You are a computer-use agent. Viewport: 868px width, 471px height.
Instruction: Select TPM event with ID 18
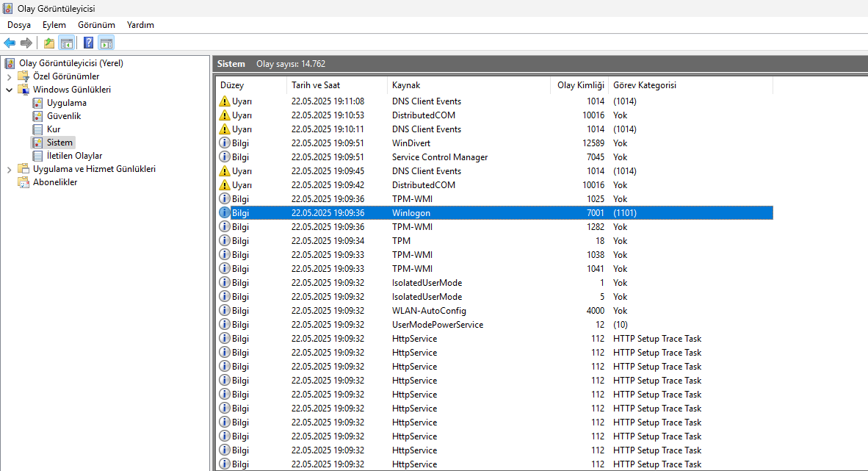494,240
